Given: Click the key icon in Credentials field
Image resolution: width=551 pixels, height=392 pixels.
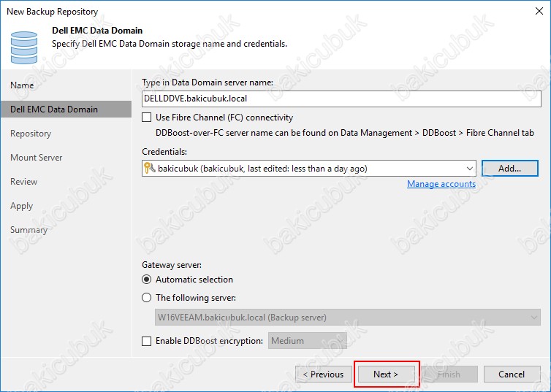Looking at the screenshot, I should pos(149,169).
